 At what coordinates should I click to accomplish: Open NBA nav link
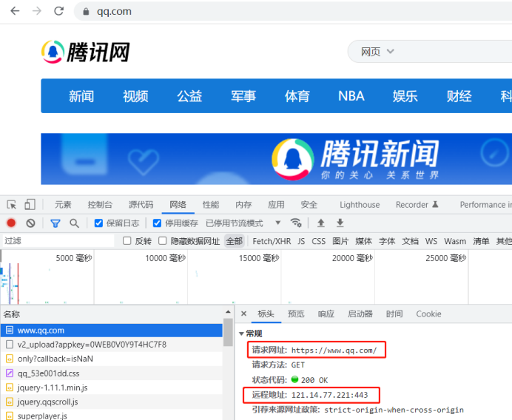pyautogui.click(x=351, y=96)
